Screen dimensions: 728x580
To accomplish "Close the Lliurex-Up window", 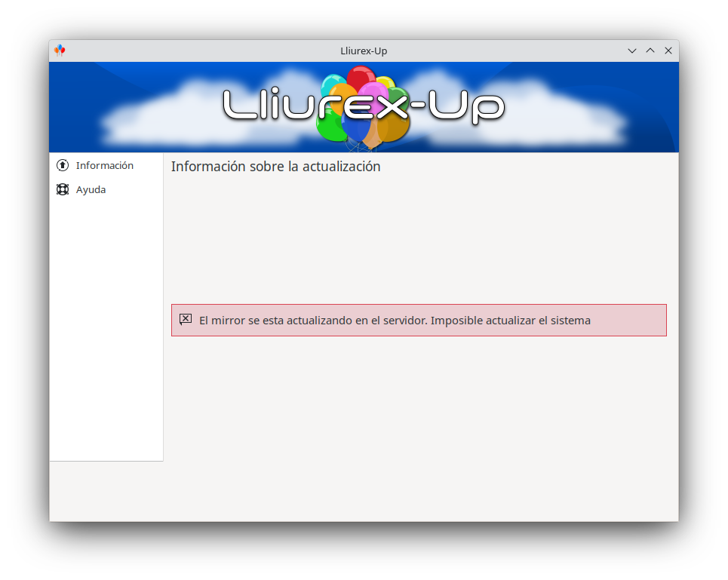I will [x=668, y=51].
